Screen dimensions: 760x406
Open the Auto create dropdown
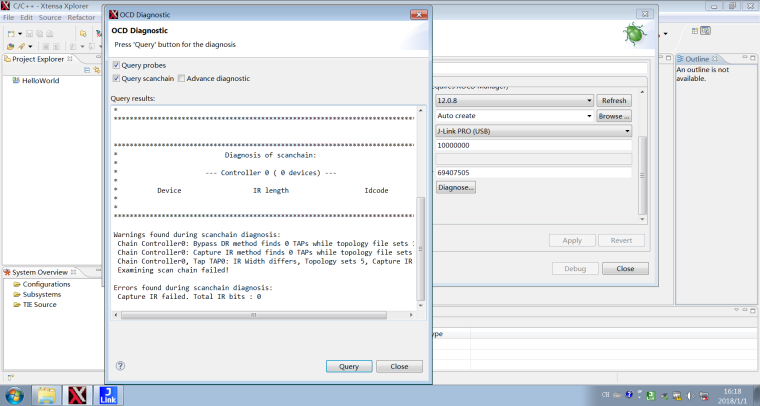pyautogui.click(x=514, y=116)
